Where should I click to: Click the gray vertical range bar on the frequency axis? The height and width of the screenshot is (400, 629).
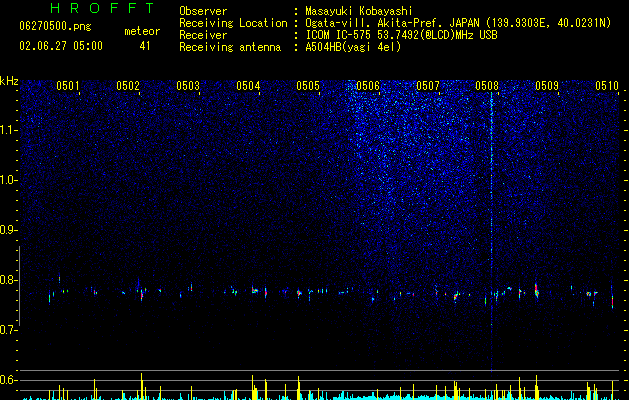[19, 286]
